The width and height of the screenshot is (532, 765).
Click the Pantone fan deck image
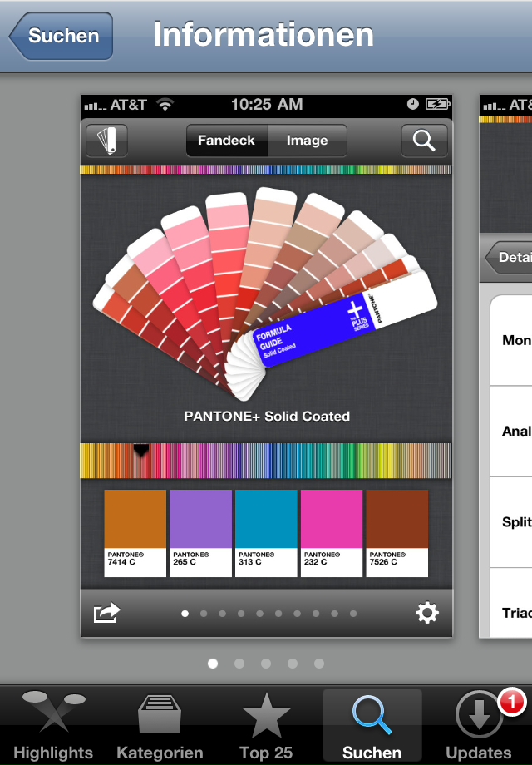pyautogui.click(x=265, y=294)
